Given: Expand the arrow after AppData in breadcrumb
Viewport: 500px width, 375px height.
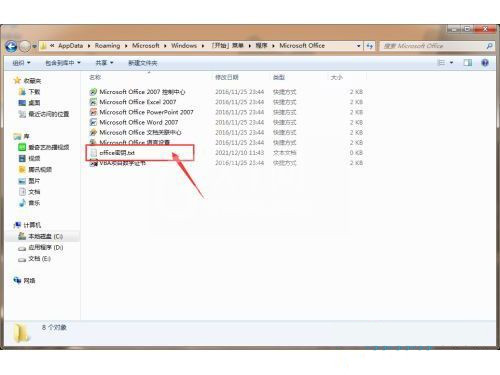Looking at the screenshot, I should 89,46.
